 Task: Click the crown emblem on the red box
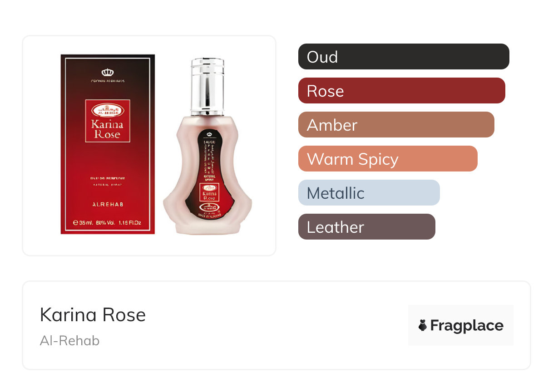click(x=108, y=72)
